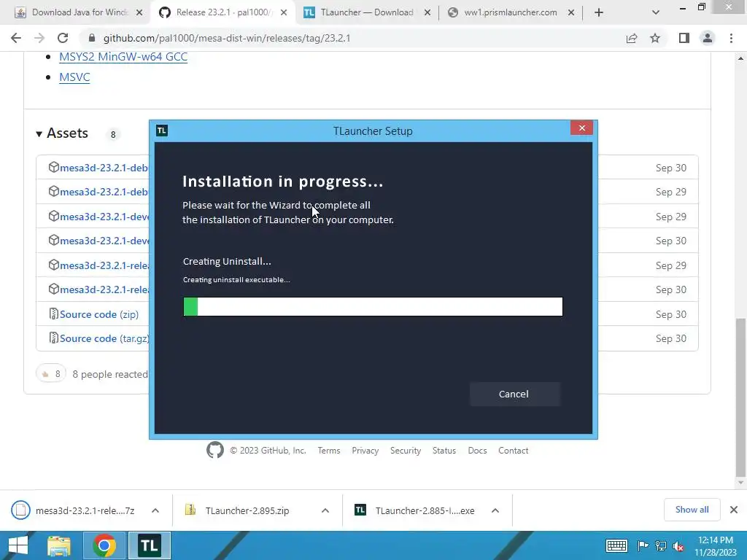
Task: Open the tab search dropdown
Action: (x=656, y=13)
